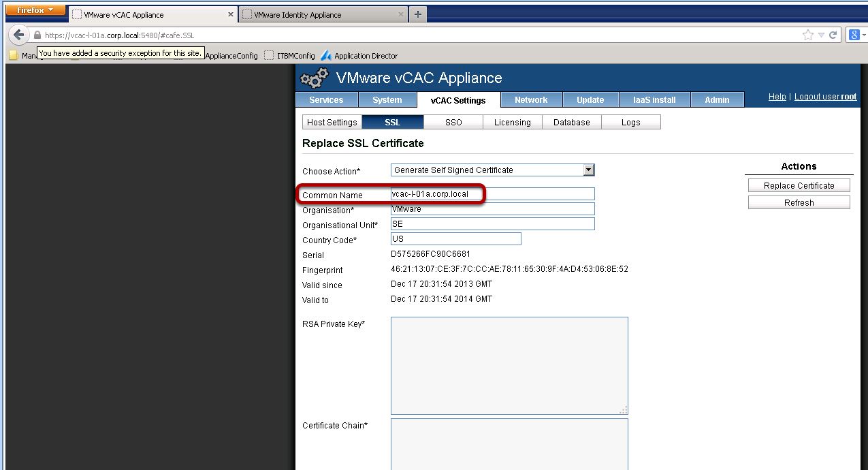Click the Replace SSL Certificate heading
The image size is (868, 470).
(363, 144)
